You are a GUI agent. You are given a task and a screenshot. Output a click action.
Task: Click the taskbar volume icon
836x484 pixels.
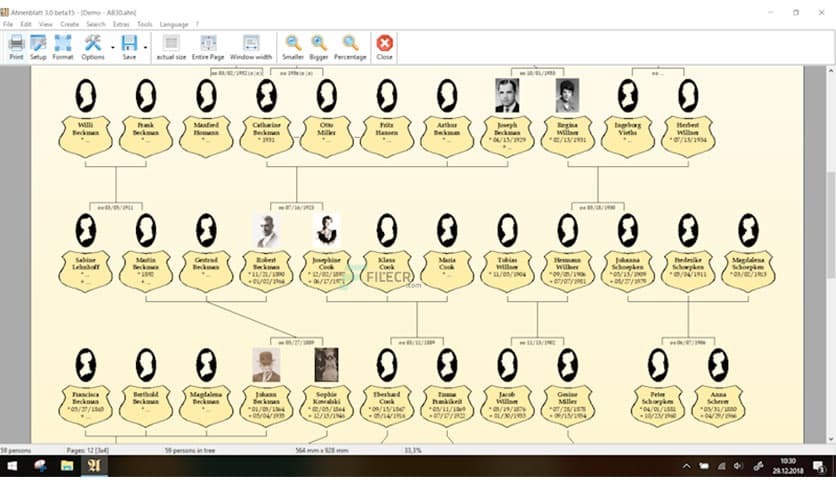click(x=738, y=466)
